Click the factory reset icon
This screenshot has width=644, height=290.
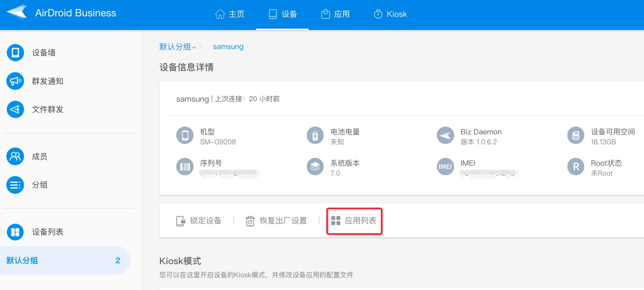point(250,221)
